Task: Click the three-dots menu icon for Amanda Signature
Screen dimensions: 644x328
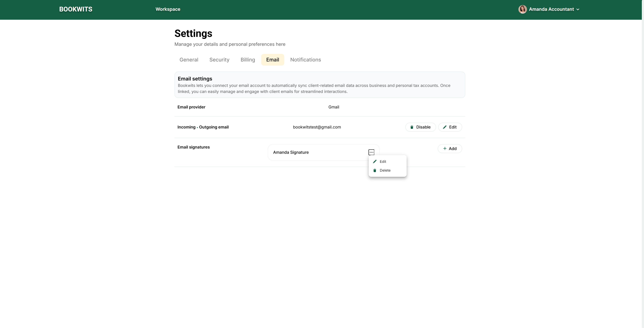Action: click(x=371, y=152)
